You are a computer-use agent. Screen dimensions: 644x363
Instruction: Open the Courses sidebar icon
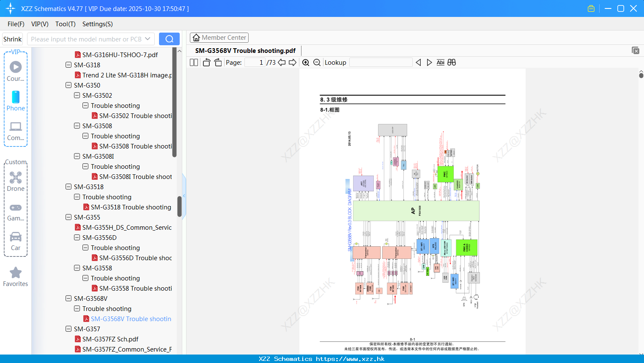click(x=16, y=67)
